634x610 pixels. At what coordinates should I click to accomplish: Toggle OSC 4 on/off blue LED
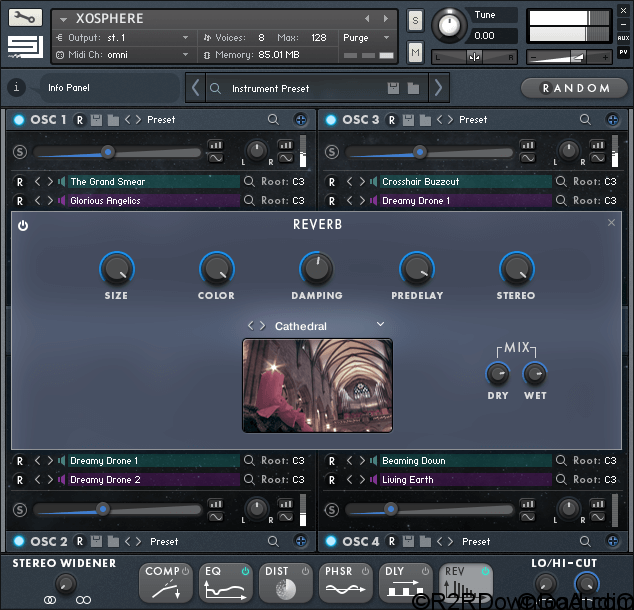point(331,541)
